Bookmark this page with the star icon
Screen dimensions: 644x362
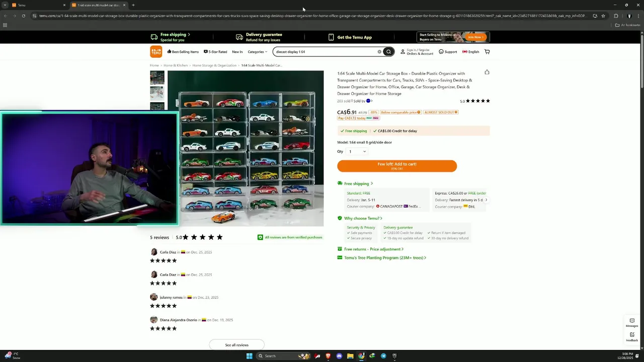603,16
